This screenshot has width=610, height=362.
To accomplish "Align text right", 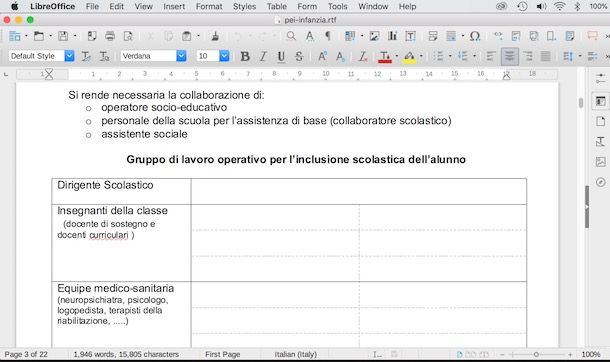I will point(528,56).
